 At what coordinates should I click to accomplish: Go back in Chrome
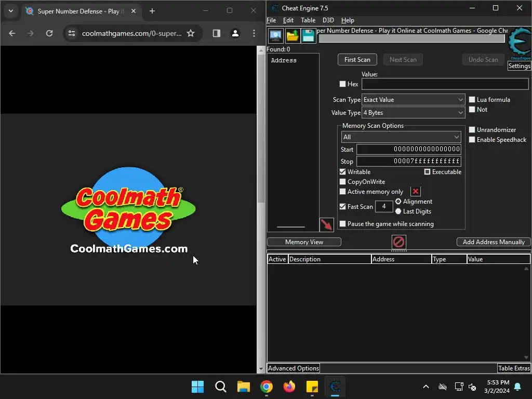tap(12, 33)
